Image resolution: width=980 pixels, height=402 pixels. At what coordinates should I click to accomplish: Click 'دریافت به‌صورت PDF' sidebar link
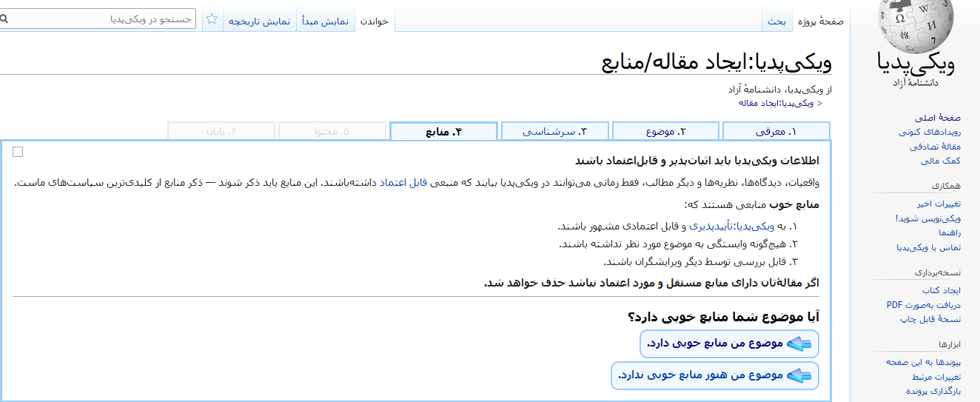click(923, 305)
